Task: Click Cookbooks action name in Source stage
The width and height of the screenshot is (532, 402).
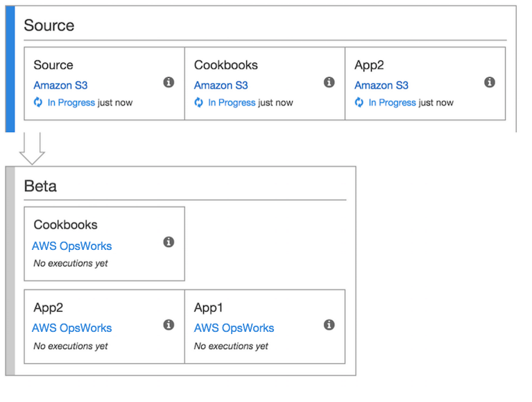Action: click(225, 65)
